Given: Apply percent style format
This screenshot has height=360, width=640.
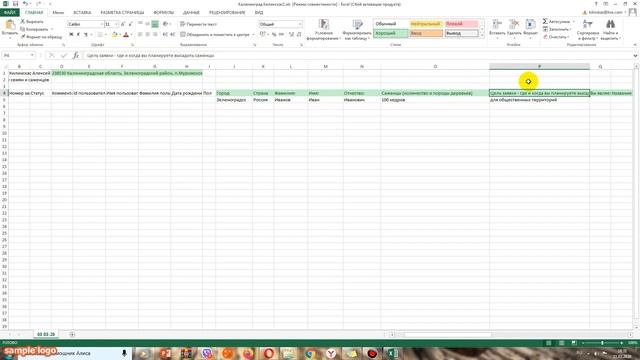Looking at the screenshot, I should (274, 35).
